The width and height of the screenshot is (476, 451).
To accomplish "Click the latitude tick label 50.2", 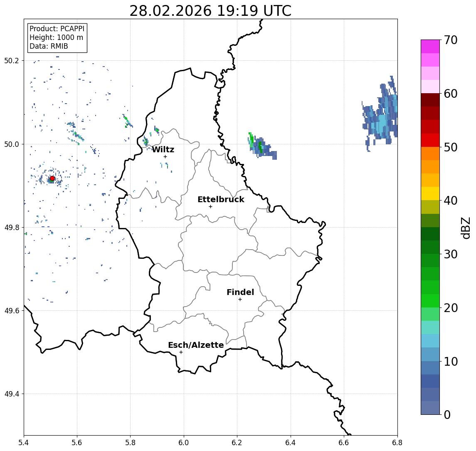I will (12, 60).
